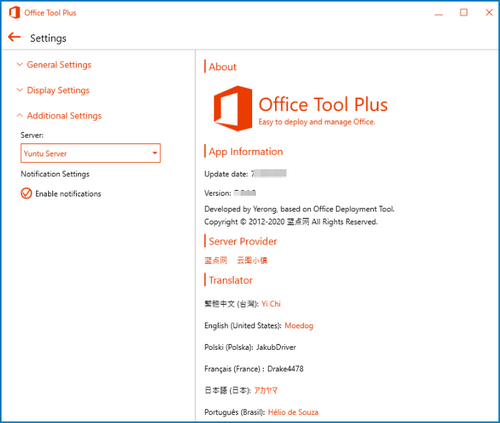Open the Yuntu Server dropdown
Viewport: 500px width, 423px height.
point(90,153)
